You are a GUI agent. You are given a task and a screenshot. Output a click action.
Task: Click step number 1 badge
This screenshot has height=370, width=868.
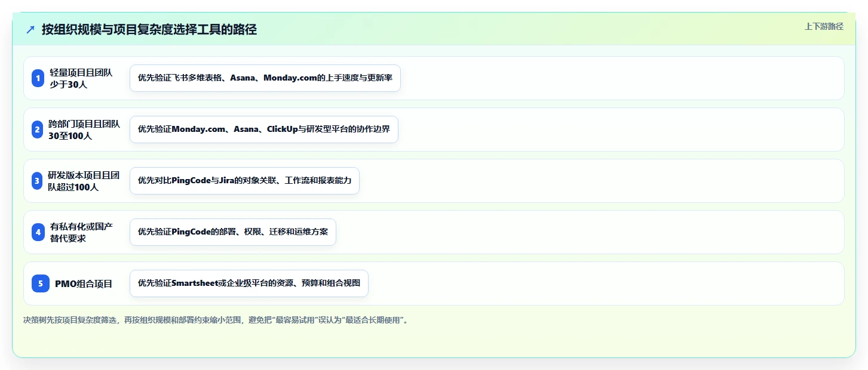(38, 78)
